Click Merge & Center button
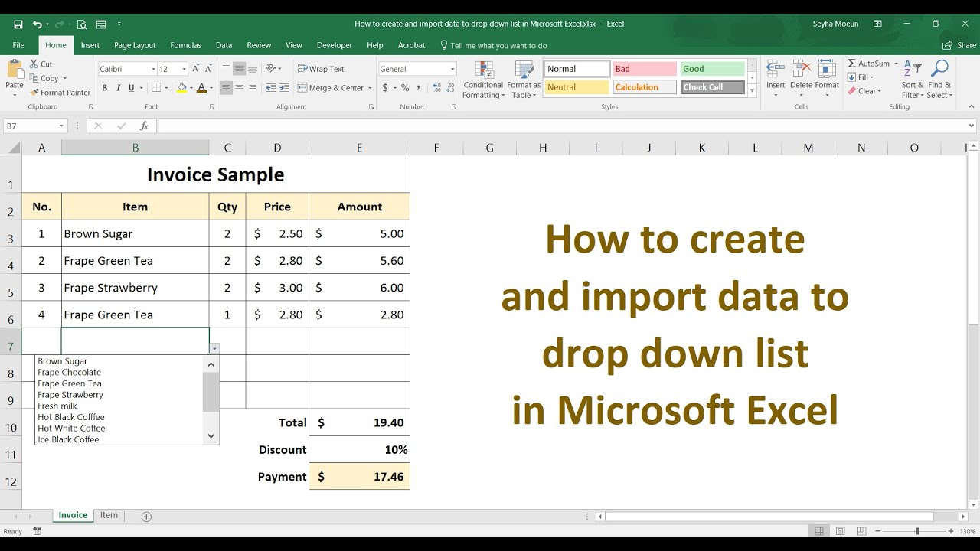980x551 pixels. point(331,88)
